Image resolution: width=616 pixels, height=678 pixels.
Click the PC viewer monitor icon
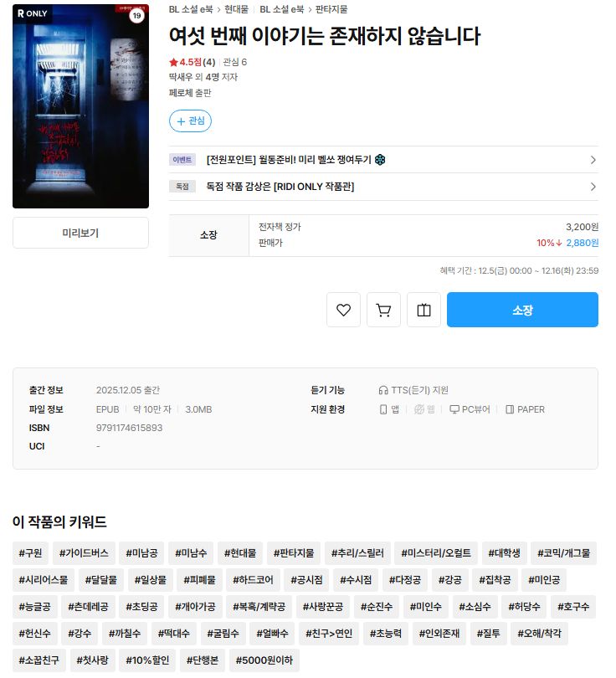[x=454, y=409]
